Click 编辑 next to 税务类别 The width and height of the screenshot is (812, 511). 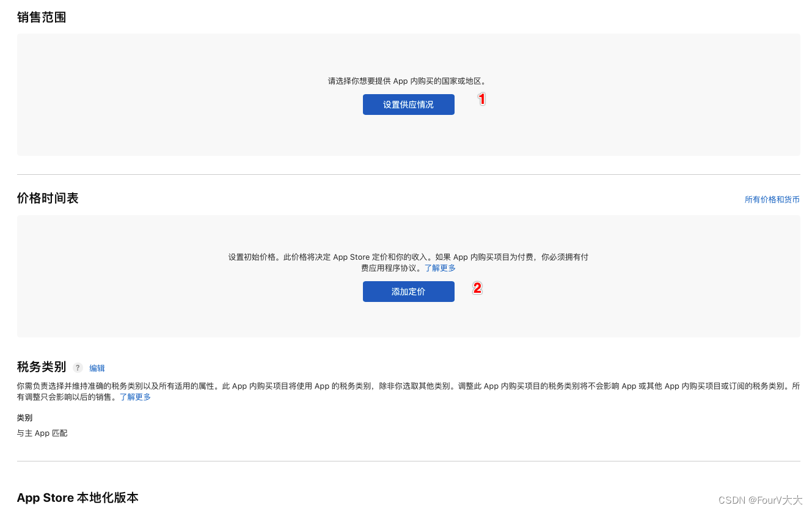tap(97, 368)
